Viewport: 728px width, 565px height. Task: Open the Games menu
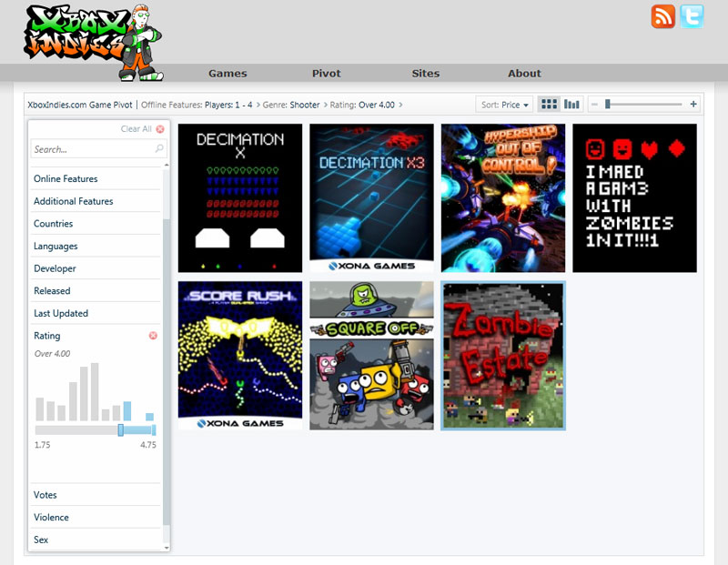(227, 74)
